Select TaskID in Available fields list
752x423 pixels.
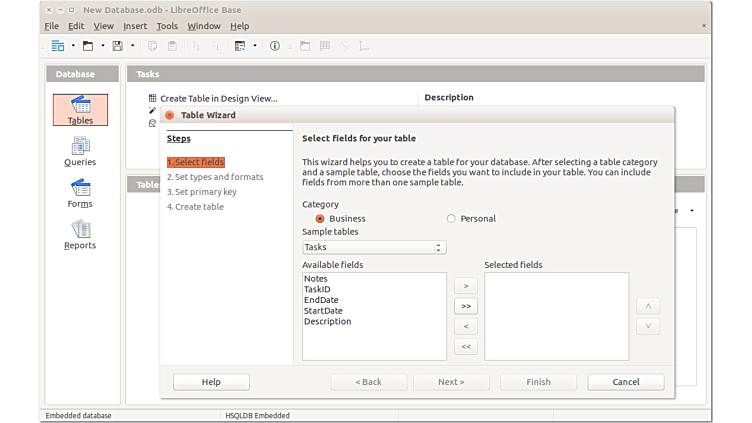(x=317, y=289)
